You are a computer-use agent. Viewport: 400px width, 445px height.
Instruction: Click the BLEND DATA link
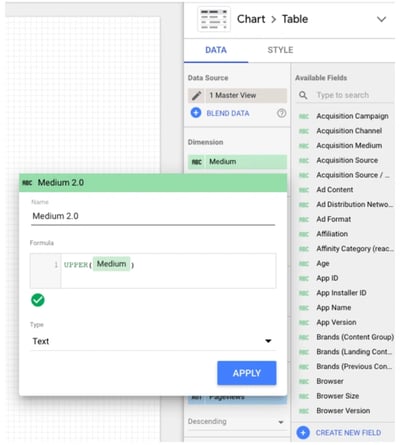tap(228, 113)
